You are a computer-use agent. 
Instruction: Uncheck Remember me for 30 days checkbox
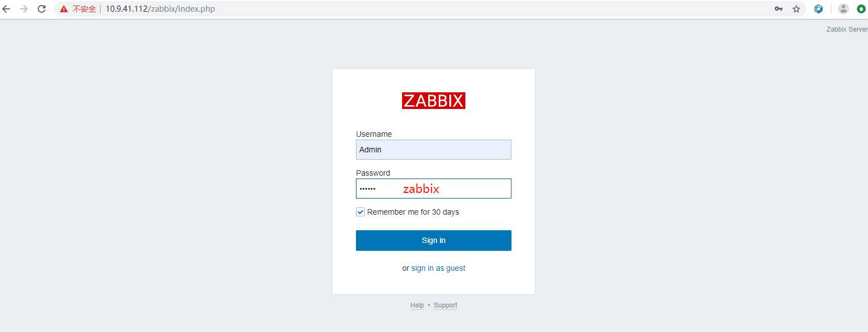tap(360, 212)
